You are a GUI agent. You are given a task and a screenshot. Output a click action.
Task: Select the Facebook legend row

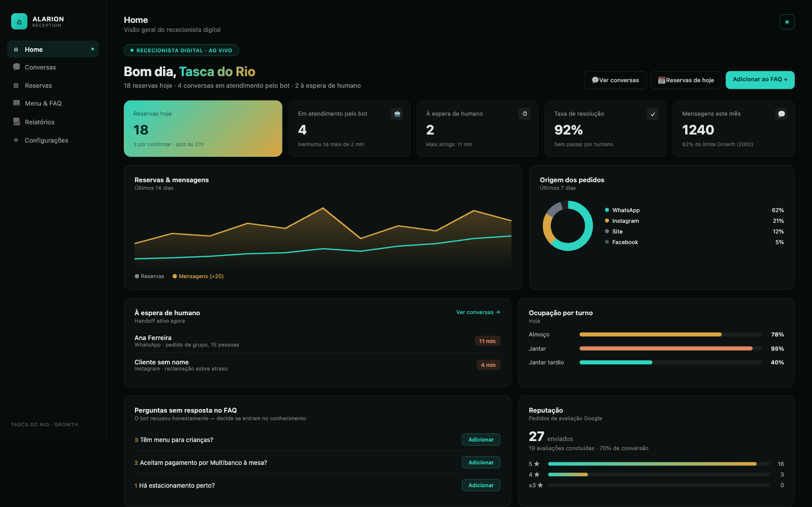coord(694,242)
